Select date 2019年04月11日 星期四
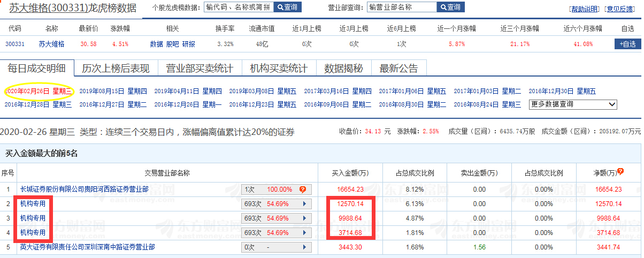This screenshot has width=644, height=258. [188, 91]
